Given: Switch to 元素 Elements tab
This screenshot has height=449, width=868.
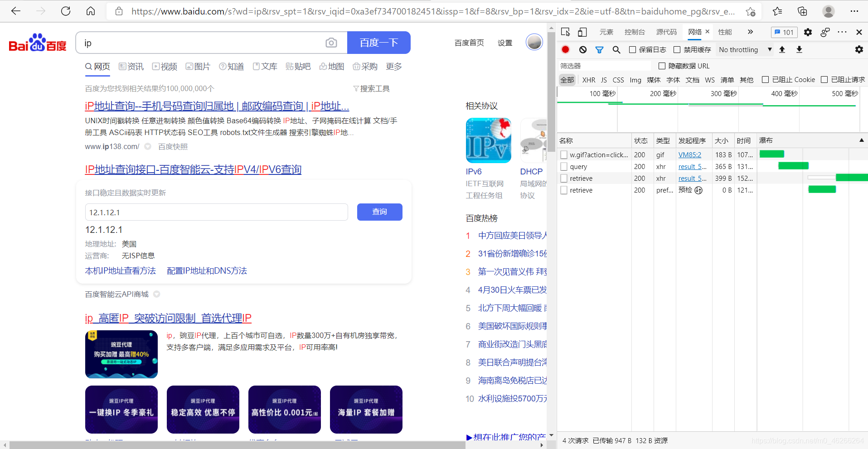Looking at the screenshot, I should (606, 32).
